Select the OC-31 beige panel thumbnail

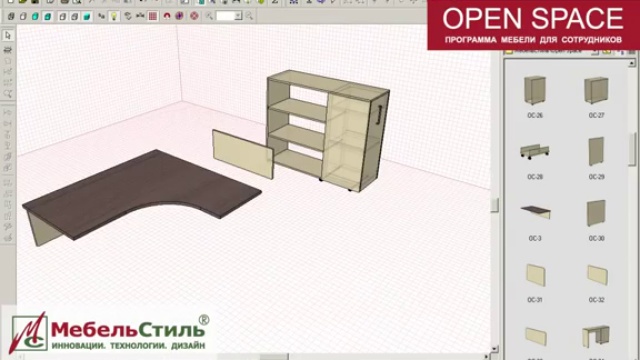536,275
